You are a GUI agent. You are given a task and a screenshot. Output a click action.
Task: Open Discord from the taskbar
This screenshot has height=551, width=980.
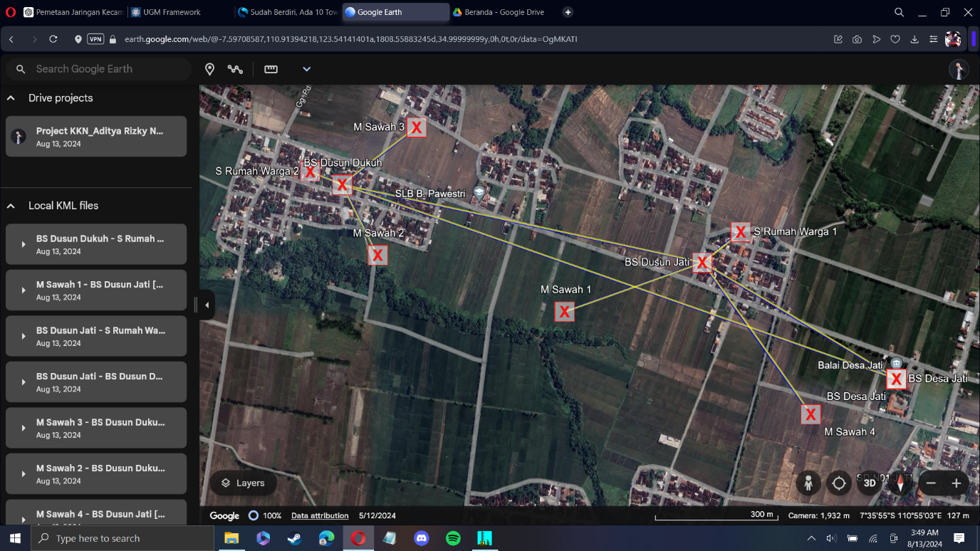(422, 538)
